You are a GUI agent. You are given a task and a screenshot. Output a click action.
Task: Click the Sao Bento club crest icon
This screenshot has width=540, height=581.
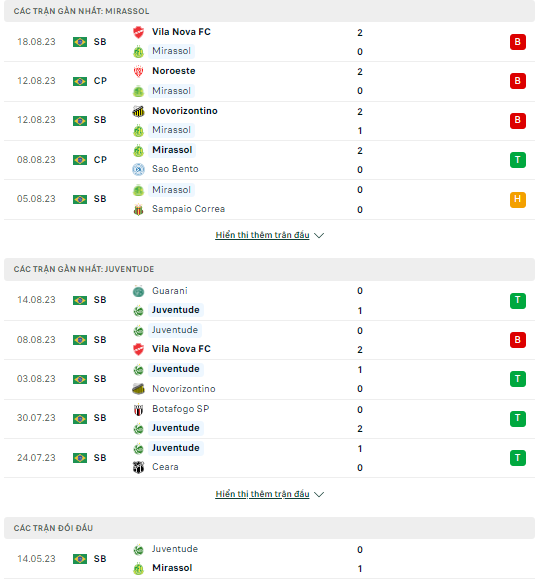tap(138, 169)
